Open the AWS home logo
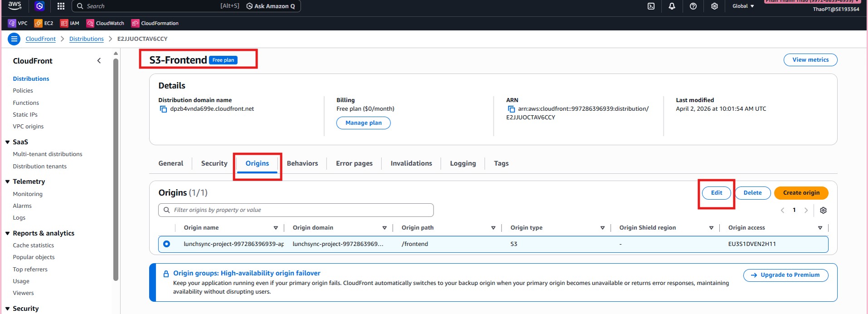The width and height of the screenshot is (868, 314). click(x=15, y=5)
